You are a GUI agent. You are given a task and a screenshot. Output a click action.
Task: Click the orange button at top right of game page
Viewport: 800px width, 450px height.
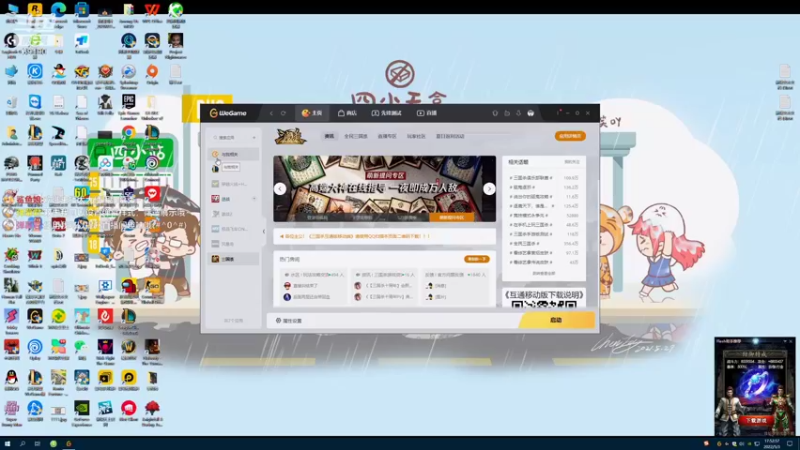click(570, 136)
